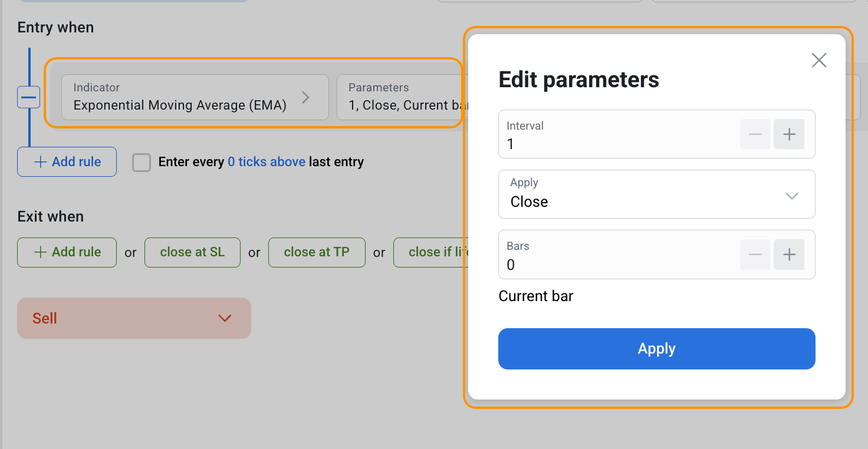868x449 pixels.
Task: Edit the '0 ticks above' link
Action: 266,162
